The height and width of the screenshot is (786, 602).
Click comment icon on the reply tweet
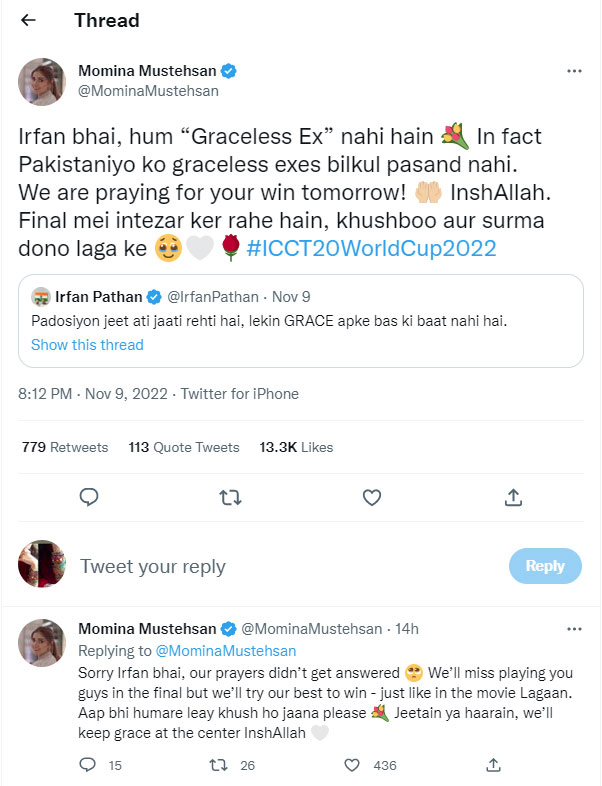pos(88,765)
